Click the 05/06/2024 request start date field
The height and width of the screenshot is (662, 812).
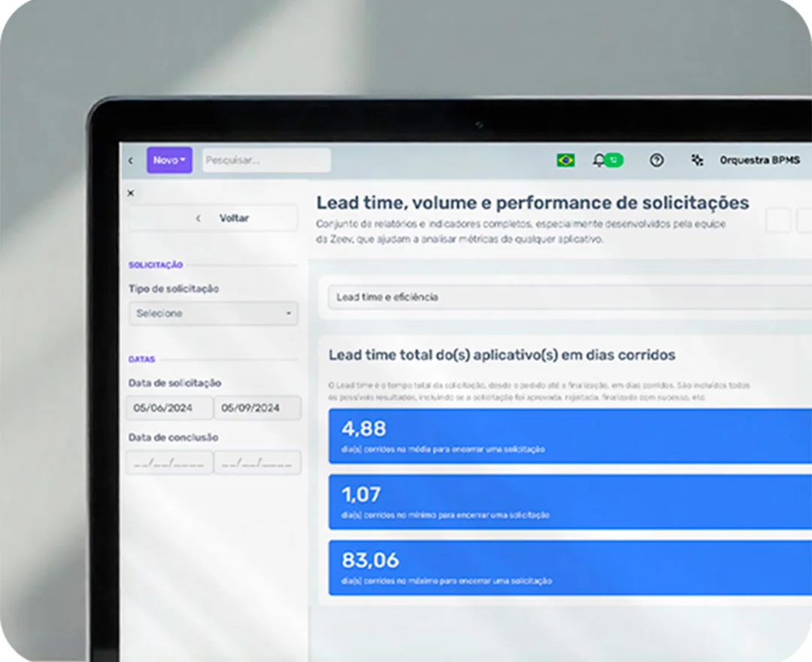tap(169, 408)
